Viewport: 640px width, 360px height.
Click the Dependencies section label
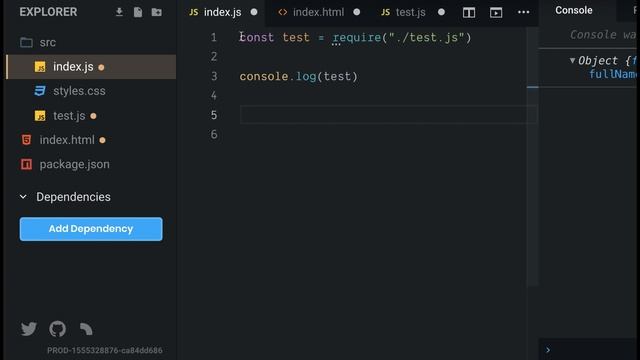(x=73, y=197)
